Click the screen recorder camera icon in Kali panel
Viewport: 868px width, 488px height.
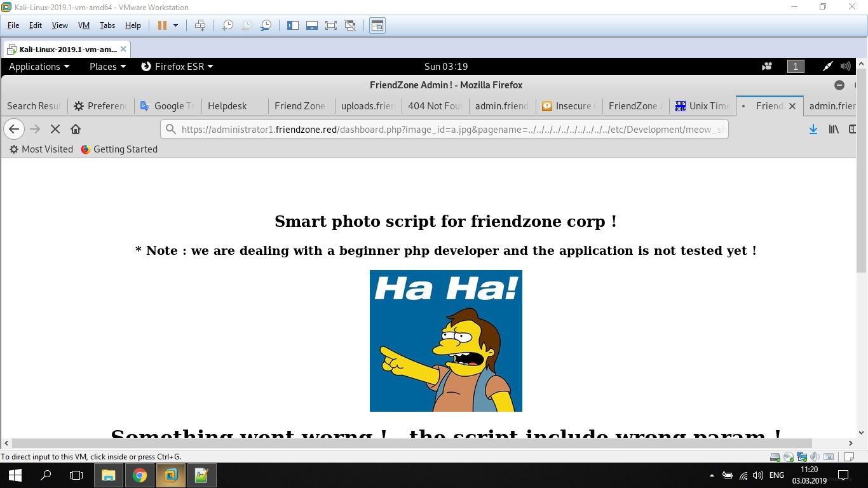pos(767,66)
